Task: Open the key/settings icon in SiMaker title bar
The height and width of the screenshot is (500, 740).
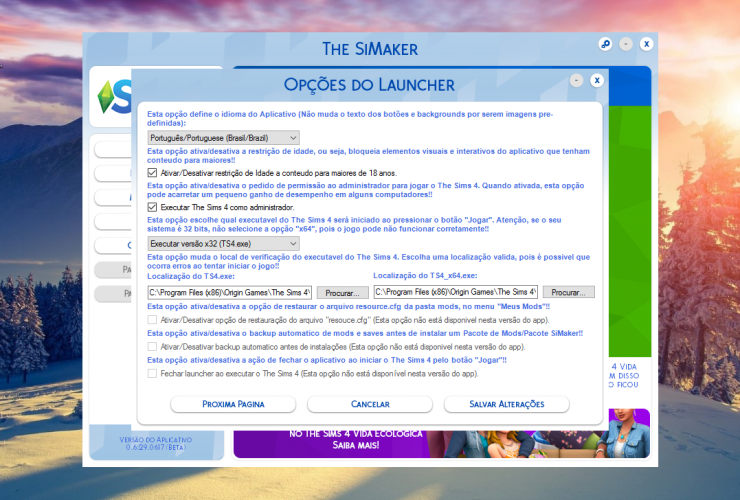Action: click(605, 44)
